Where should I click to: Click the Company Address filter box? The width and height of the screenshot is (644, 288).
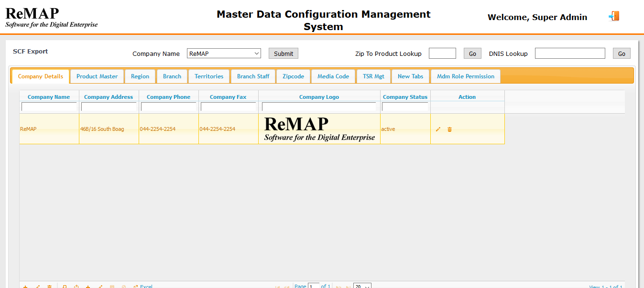coord(109,107)
